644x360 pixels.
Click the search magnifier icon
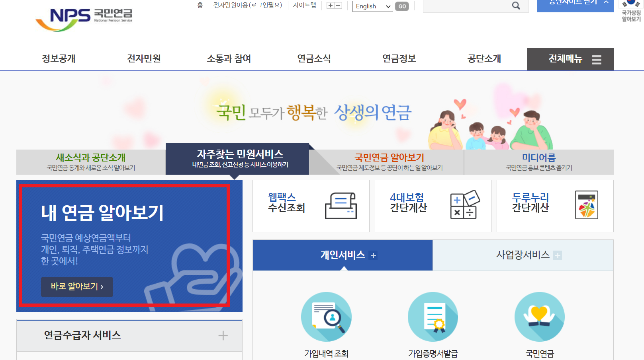point(516,6)
